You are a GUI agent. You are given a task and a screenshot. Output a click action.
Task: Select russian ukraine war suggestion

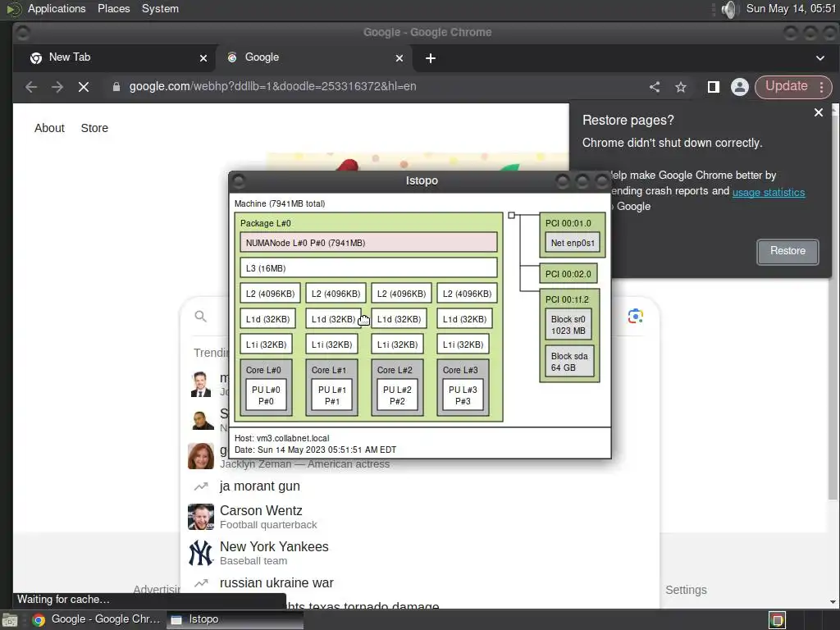[x=276, y=583]
